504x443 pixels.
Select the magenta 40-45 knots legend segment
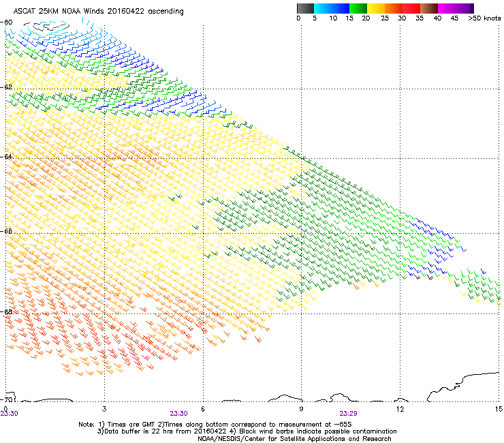pyautogui.click(x=447, y=8)
